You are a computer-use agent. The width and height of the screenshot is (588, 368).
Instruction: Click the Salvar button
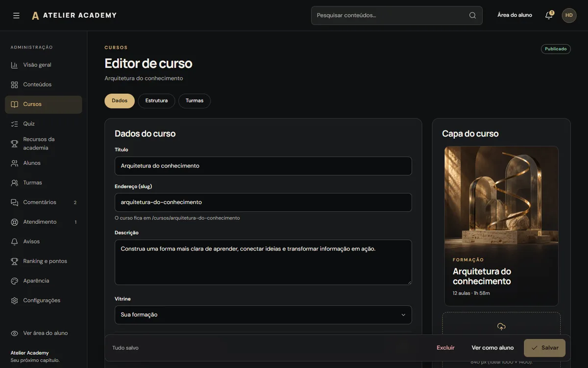[x=544, y=348]
